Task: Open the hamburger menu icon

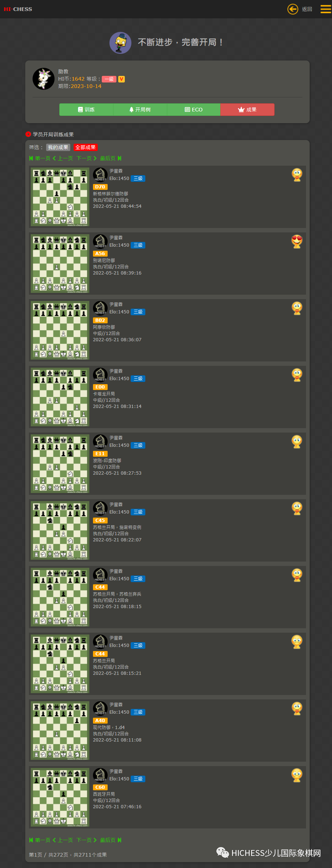Action: pyautogui.click(x=326, y=9)
